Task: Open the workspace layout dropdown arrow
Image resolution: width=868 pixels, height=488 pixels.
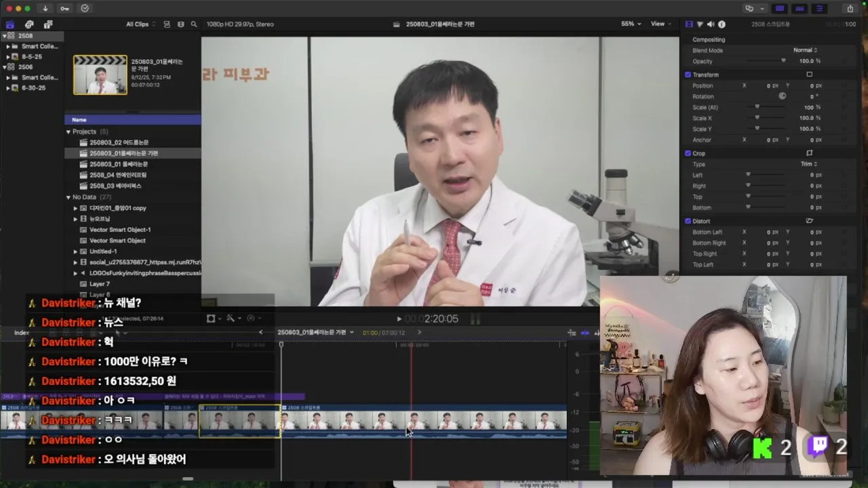Action: click(x=762, y=8)
